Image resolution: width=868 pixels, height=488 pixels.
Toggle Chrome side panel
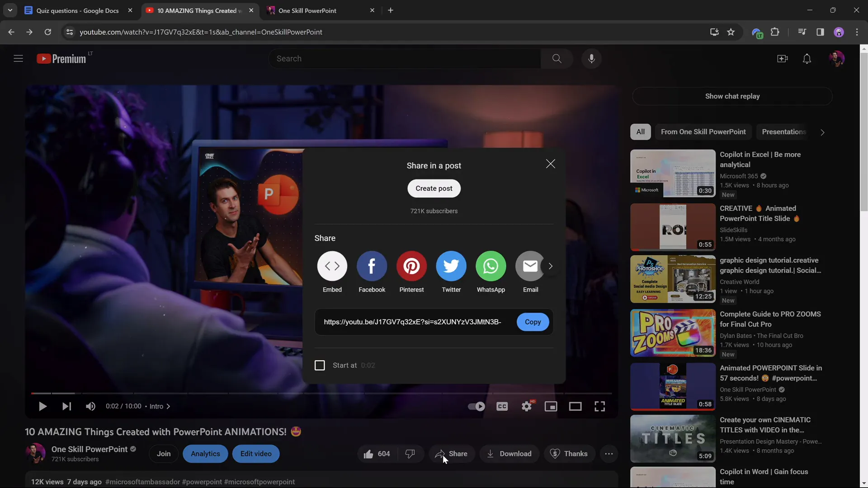pyautogui.click(x=820, y=32)
